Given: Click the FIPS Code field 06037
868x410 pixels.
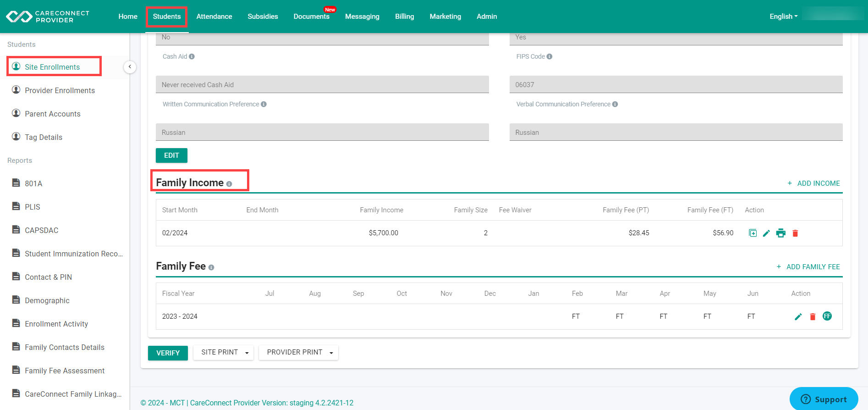Looking at the screenshot, I should (676, 84).
